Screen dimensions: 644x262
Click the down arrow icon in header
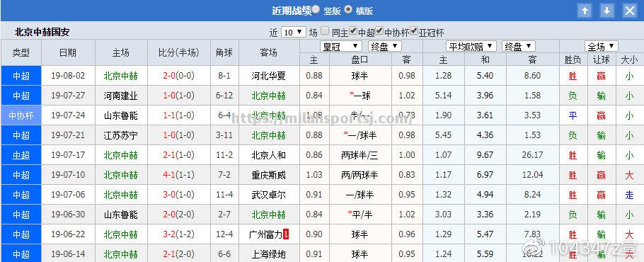[607, 11]
